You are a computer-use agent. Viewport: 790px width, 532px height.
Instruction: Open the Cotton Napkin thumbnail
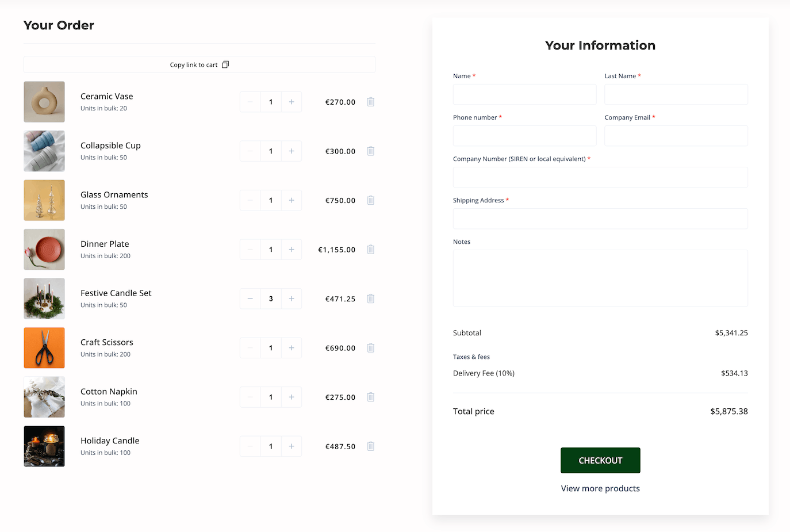[44, 397]
